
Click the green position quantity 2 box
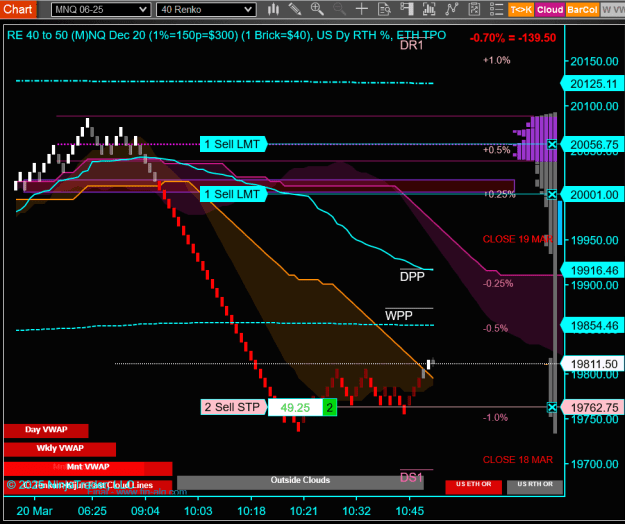click(330, 408)
